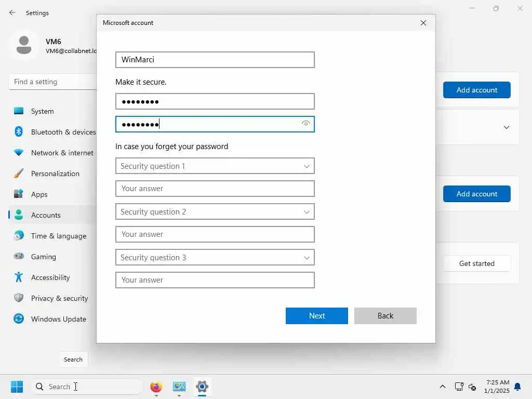Click the Get started button

point(477,263)
